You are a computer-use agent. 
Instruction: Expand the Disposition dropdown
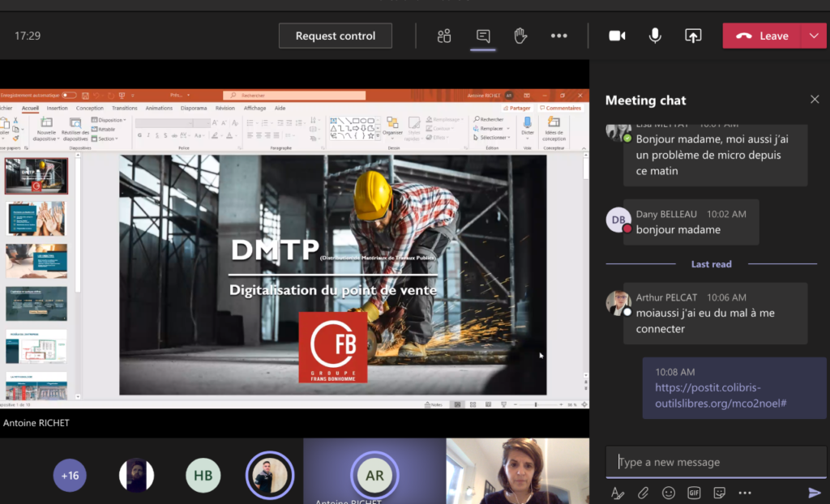pyautogui.click(x=109, y=120)
